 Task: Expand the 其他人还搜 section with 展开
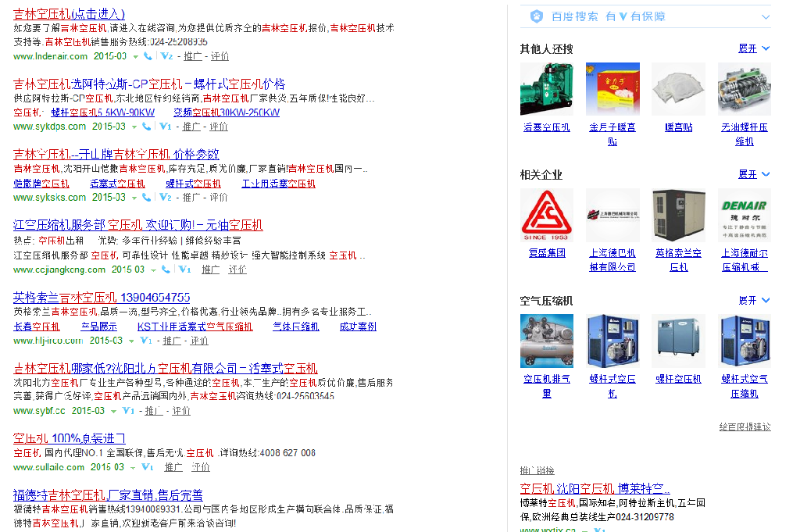(x=754, y=48)
